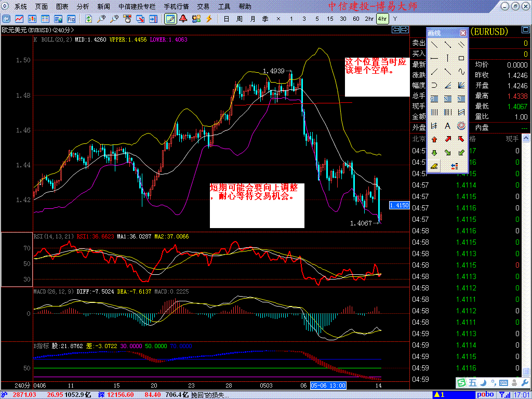Select the Y yearly period
Image resolution: width=532 pixels, height=399 pixels.
coord(395,19)
